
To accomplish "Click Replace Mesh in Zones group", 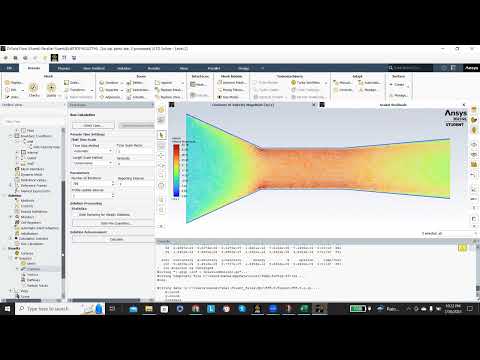I will [168, 90].
